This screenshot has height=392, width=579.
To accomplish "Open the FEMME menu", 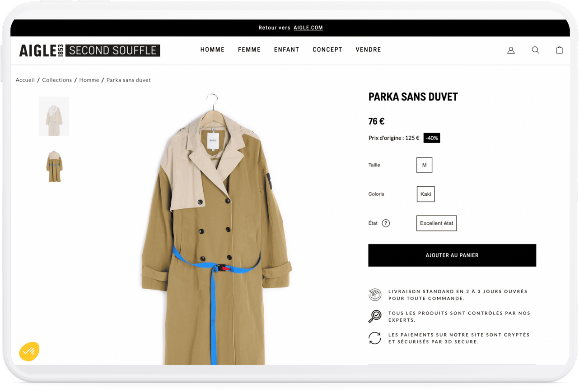I will point(249,50).
